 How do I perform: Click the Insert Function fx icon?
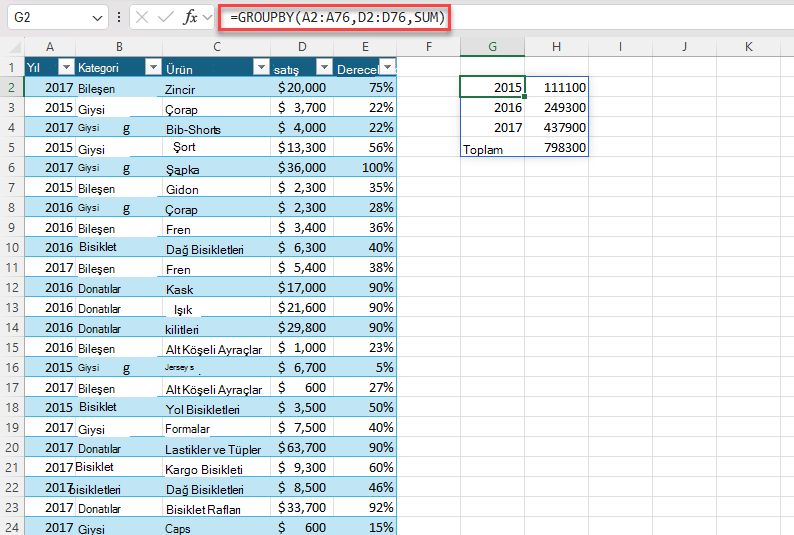coord(190,18)
